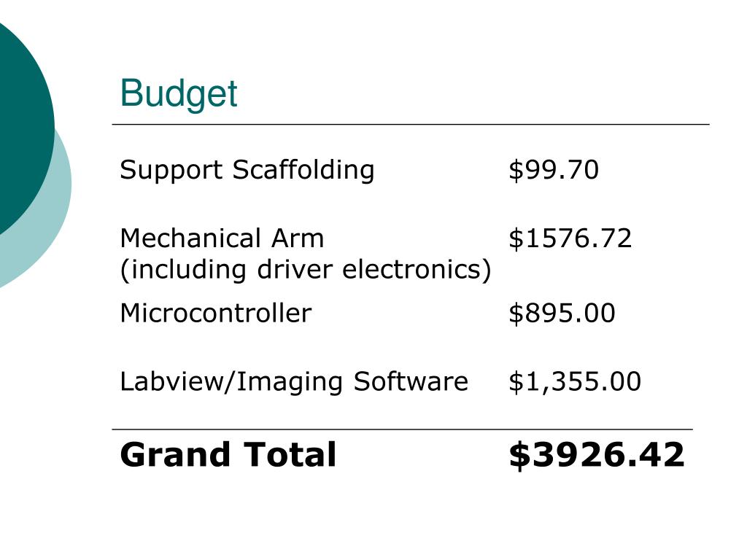Click the horizontal line under the Budget title
Image resolution: width=747 pixels, height=560 pixels.
click(411, 124)
